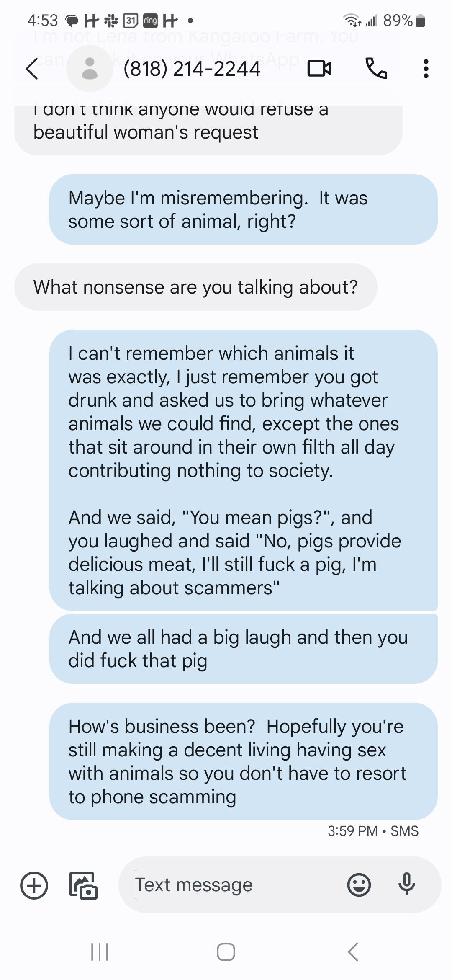Tap the "Maybe I'm misremembering" sent message
This screenshot has height=980, width=452.
coord(243,209)
